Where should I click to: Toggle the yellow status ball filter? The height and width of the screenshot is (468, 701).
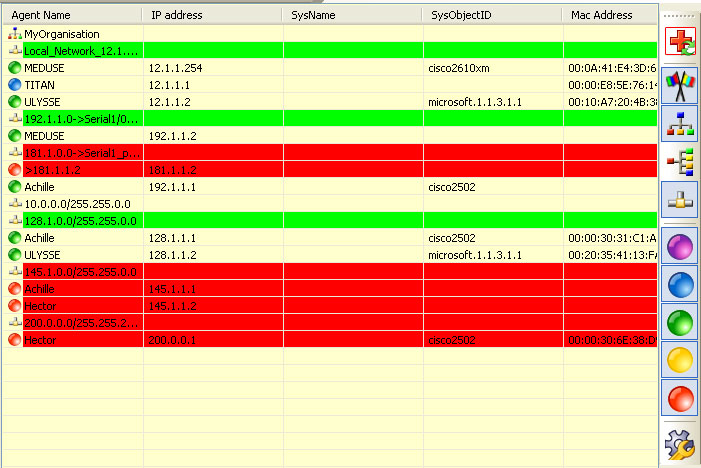pos(680,360)
